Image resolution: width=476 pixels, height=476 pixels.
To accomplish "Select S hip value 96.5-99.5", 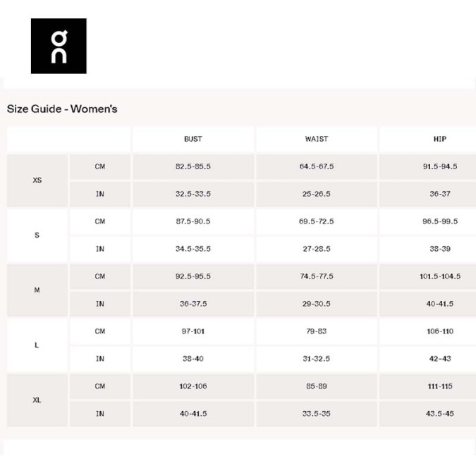I will click(440, 221).
